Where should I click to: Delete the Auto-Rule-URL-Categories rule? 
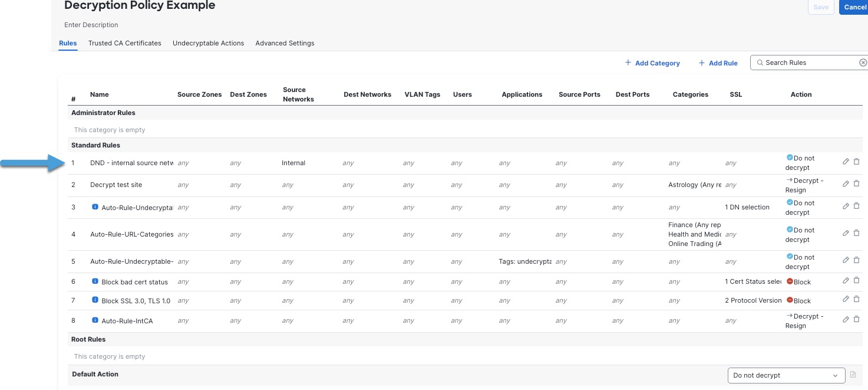click(856, 234)
